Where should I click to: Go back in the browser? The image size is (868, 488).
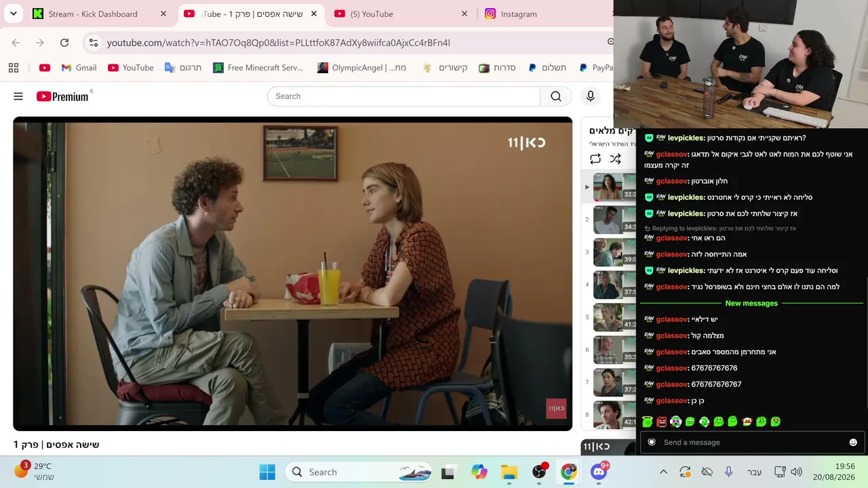pos(16,43)
